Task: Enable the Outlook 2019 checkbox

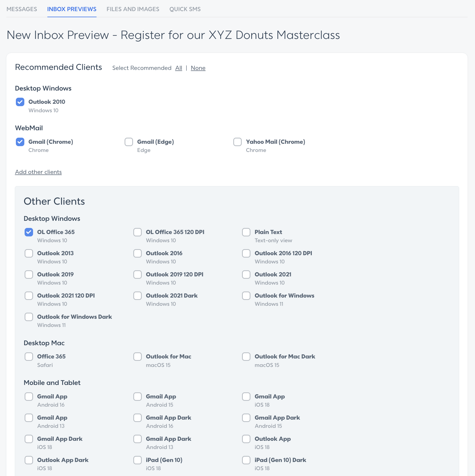Action: (x=29, y=275)
